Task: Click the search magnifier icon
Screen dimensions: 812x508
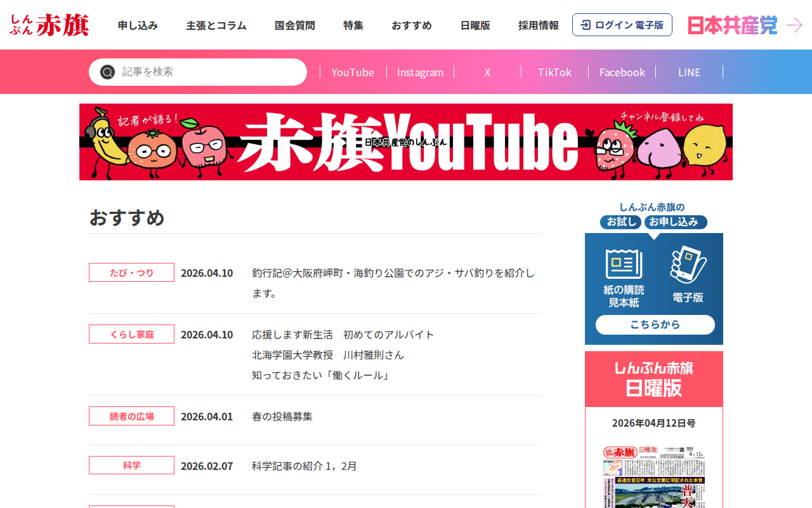Action: [108, 72]
